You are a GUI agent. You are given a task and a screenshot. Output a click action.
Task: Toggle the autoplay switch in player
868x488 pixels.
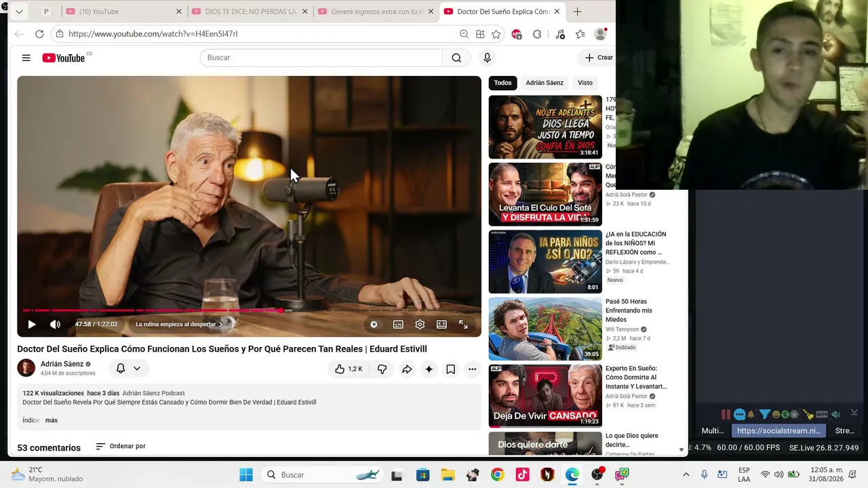[374, 324]
